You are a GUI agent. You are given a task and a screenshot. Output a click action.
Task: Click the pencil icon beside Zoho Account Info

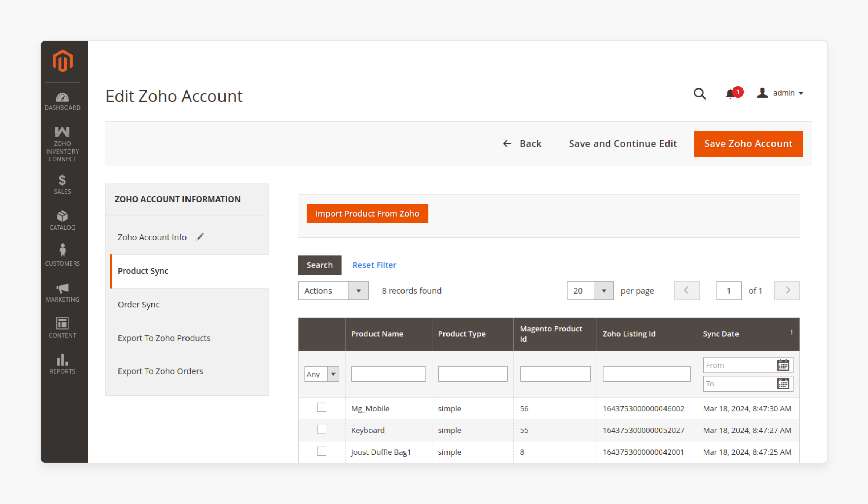pyautogui.click(x=200, y=237)
